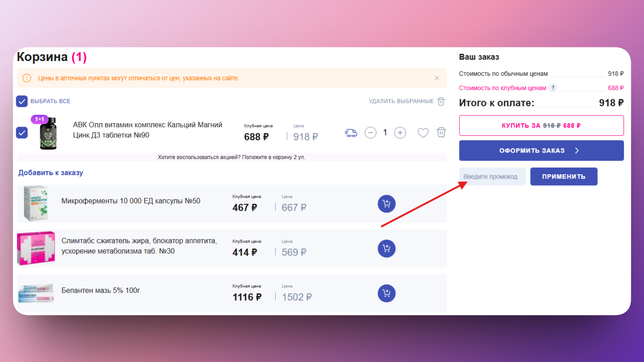
Task: Click the Введите промокод input field
Action: click(492, 177)
